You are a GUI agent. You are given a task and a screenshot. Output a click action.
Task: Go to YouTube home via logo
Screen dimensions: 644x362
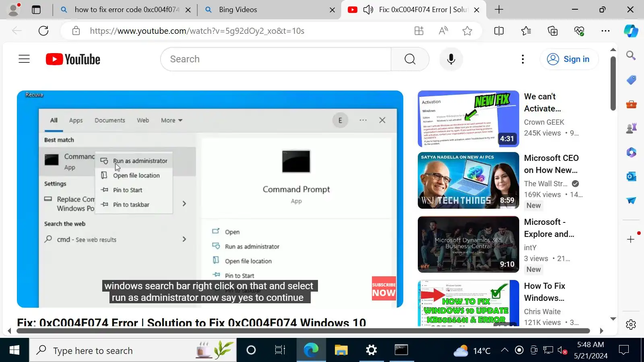pyautogui.click(x=73, y=59)
